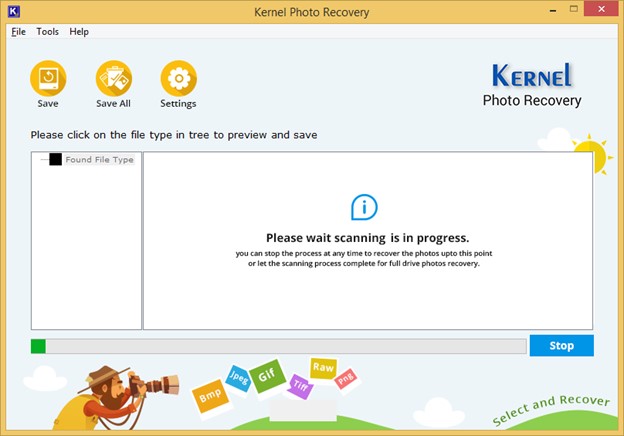Maximize the Kernel Photo Recovery window
The image size is (624, 436).
[573, 9]
